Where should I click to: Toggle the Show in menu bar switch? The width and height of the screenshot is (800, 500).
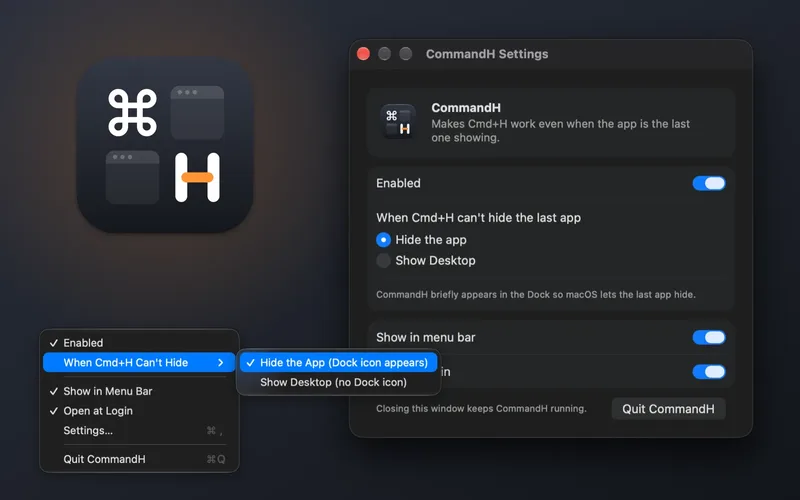pyautogui.click(x=709, y=337)
